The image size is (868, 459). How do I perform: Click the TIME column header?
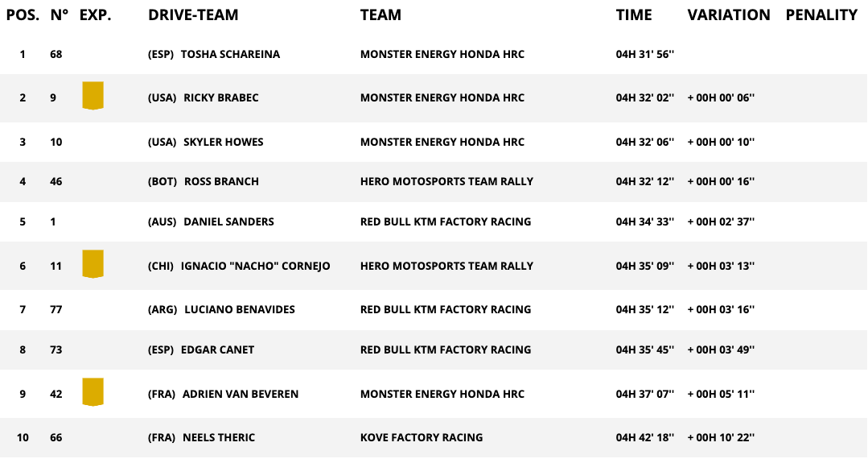(x=634, y=14)
